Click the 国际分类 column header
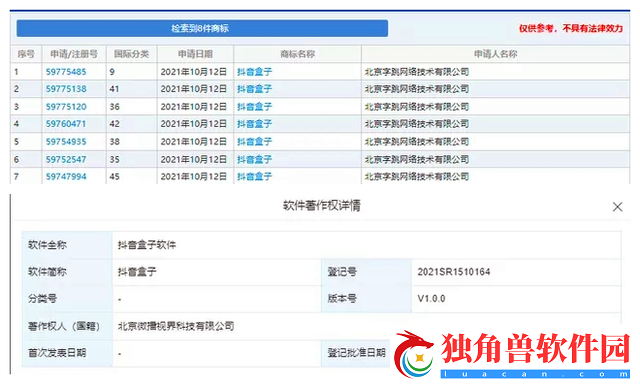 pyautogui.click(x=131, y=54)
